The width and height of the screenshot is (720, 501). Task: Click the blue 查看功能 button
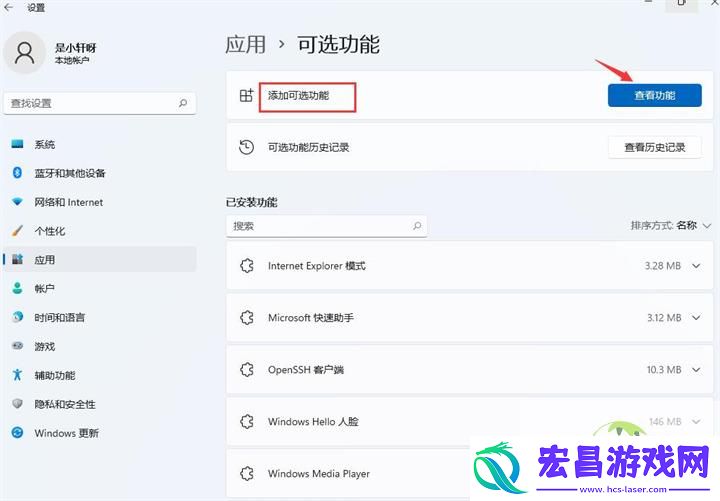[654, 96]
